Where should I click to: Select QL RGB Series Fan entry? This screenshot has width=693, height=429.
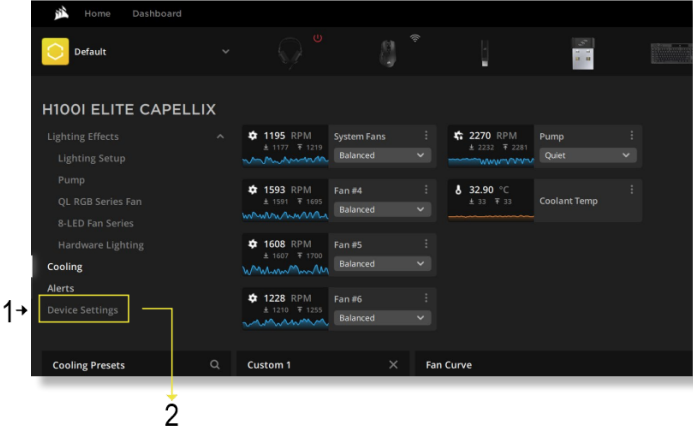[x=100, y=201]
